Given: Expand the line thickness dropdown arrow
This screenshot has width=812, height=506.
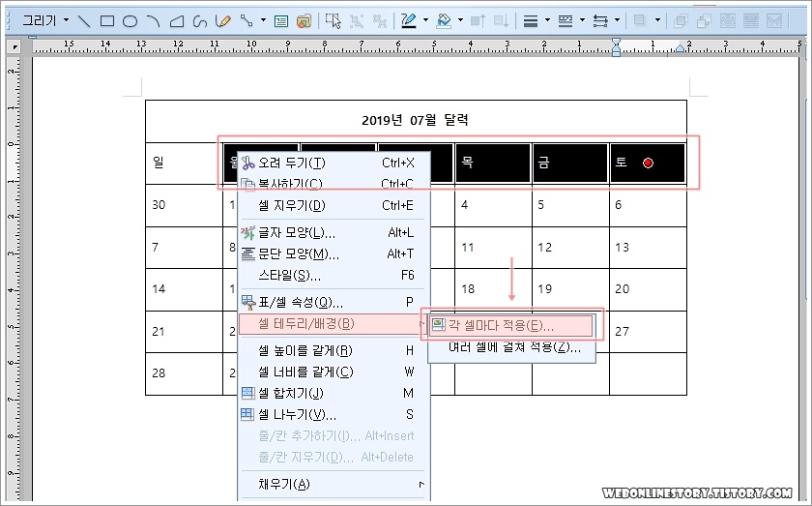Looking at the screenshot, I should tap(547, 20).
